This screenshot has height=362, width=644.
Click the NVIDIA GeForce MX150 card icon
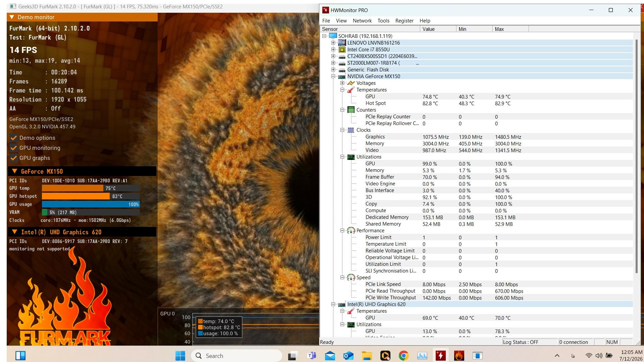pos(342,76)
